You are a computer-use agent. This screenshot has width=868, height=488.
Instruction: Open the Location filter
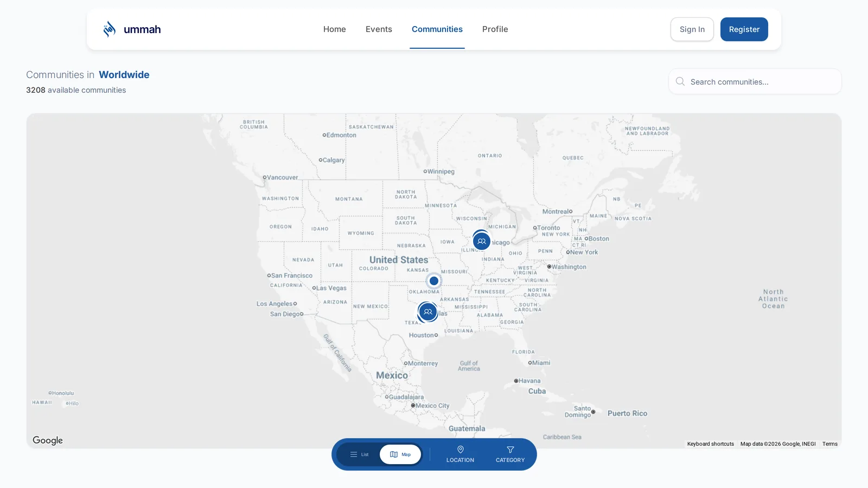pos(460,454)
